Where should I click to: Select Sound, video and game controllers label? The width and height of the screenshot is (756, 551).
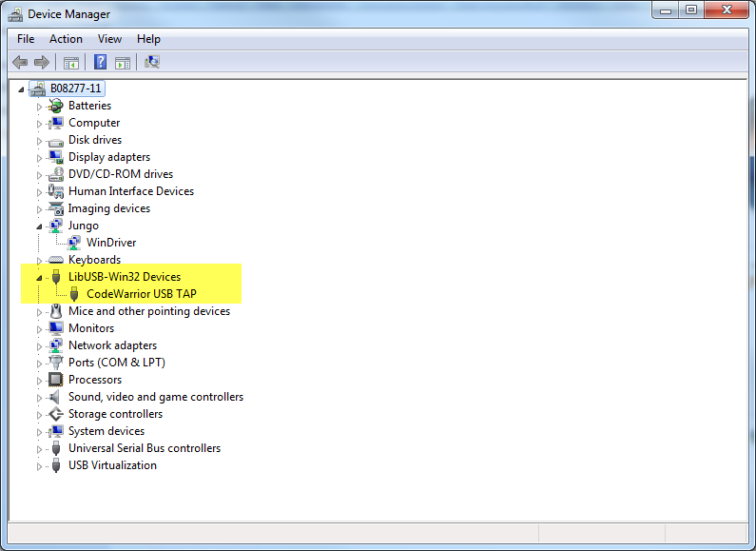[x=156, y=397]
